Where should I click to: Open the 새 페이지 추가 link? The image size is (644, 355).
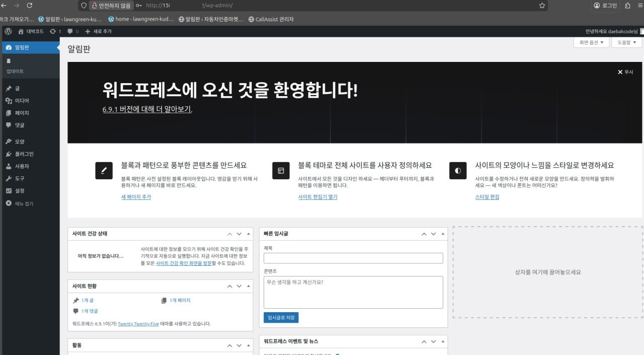[136, 197]
